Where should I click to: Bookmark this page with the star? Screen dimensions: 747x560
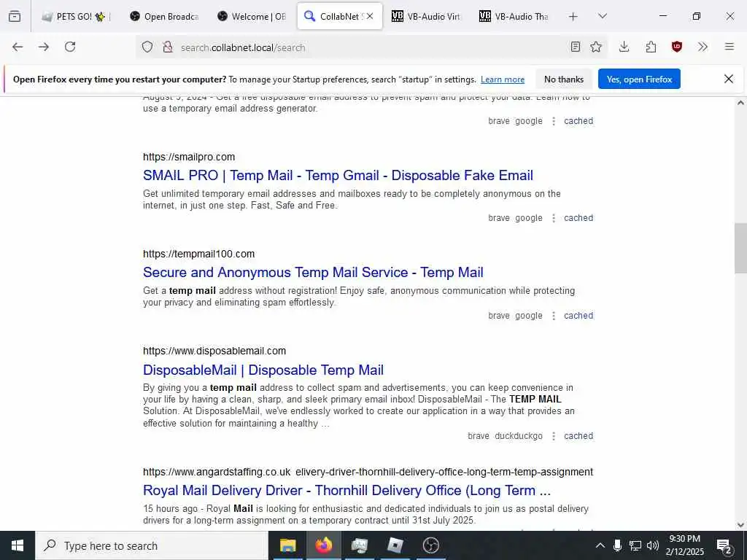(x=596, y=47)
